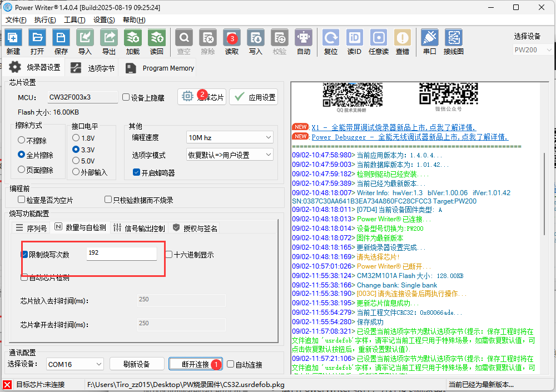The width and height of the screenshot is (556, 392).
Task: Open PW200 选择设备 dropdown
Action: 532,50
